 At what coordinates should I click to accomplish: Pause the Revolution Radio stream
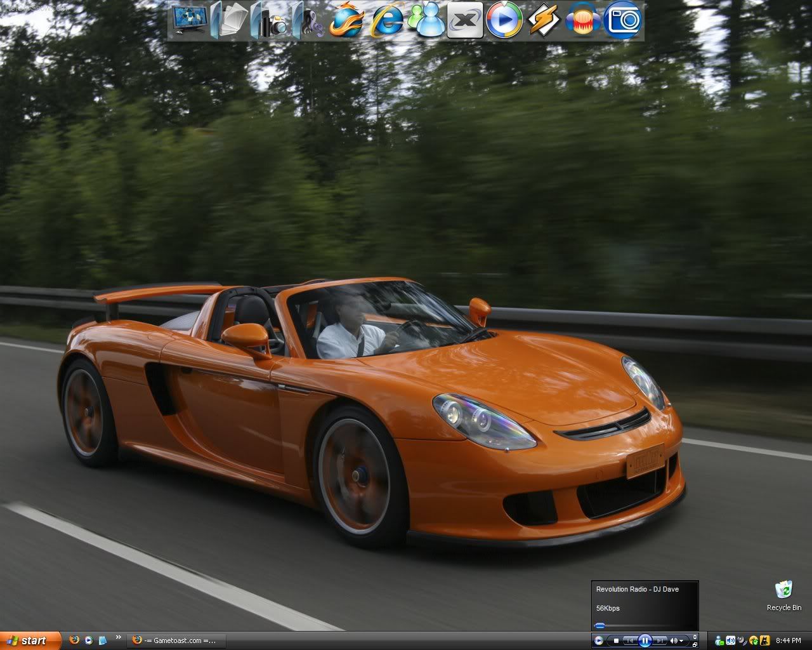pyautogui.click(x=645, y=640)
